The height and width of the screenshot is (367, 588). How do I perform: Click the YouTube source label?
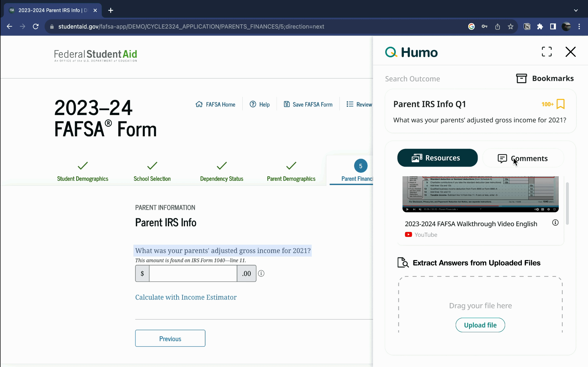421,235
